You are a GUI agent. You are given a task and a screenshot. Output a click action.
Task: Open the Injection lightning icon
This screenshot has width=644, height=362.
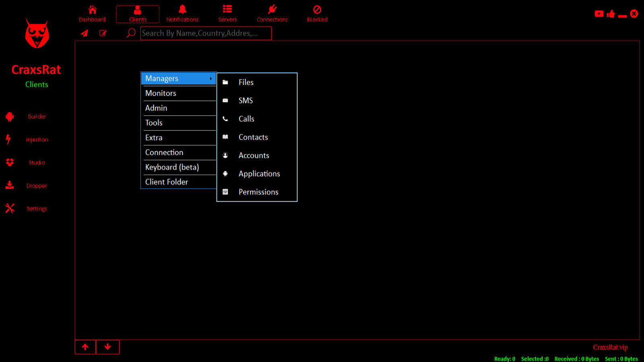pos(8,140)
